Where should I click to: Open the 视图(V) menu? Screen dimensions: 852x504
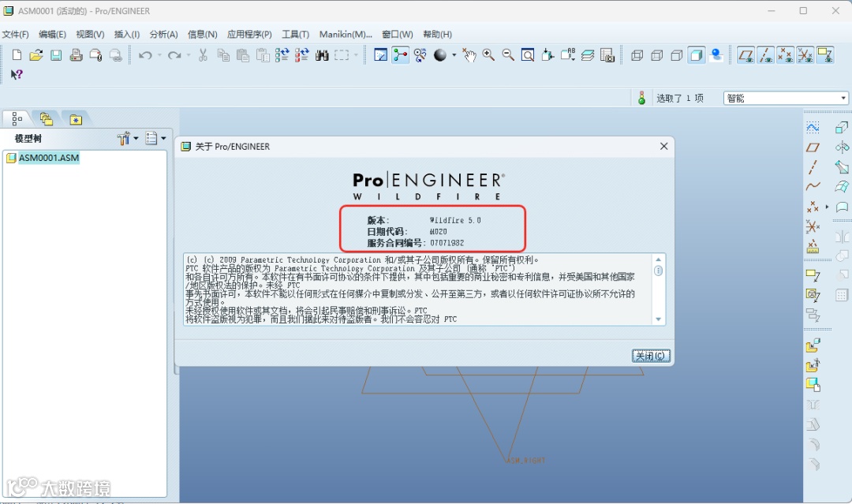click(90, 34)
